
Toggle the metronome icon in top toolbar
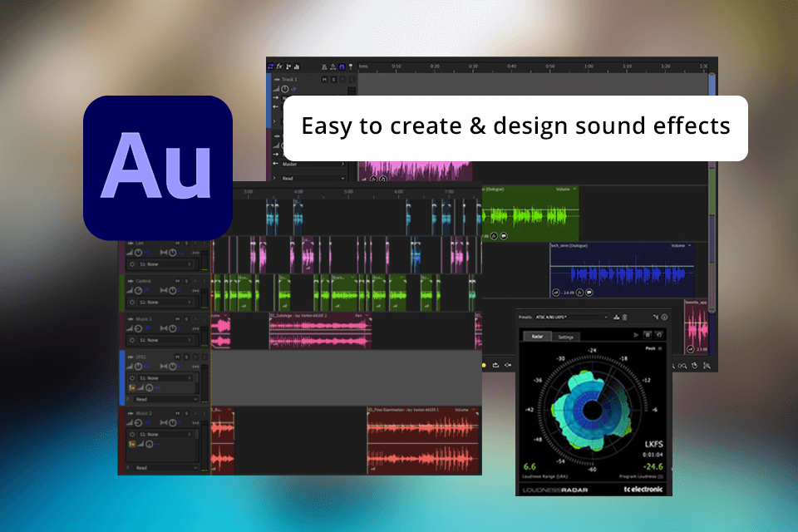[x=324, y=66]
